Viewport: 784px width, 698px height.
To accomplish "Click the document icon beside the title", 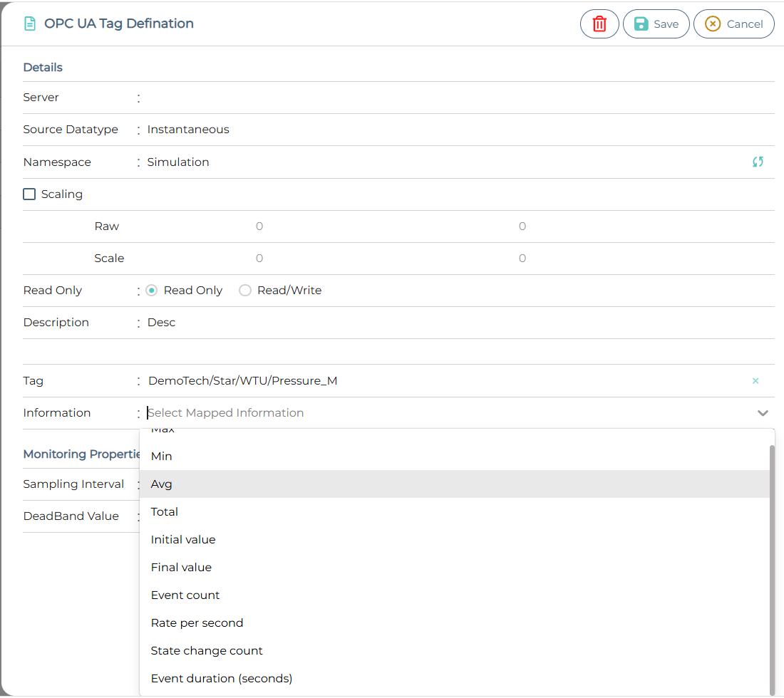I will [x=30, y=24].
